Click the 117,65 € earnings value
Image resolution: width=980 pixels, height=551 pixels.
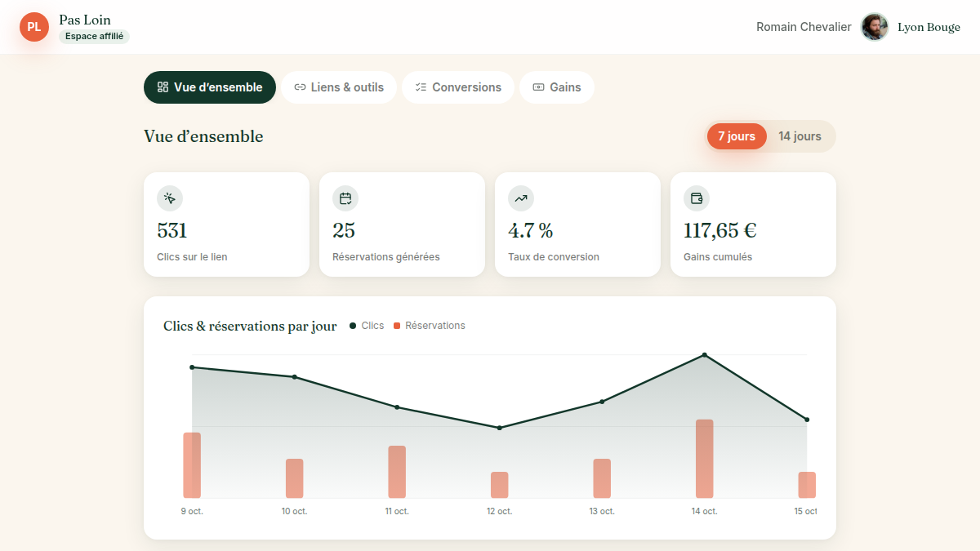click(720, 231)
